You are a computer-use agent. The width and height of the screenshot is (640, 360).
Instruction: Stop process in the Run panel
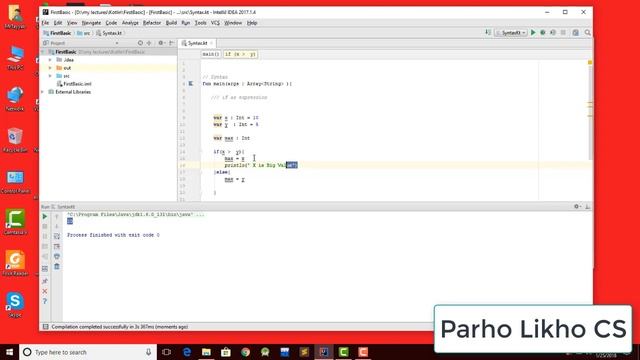point(45,227)
